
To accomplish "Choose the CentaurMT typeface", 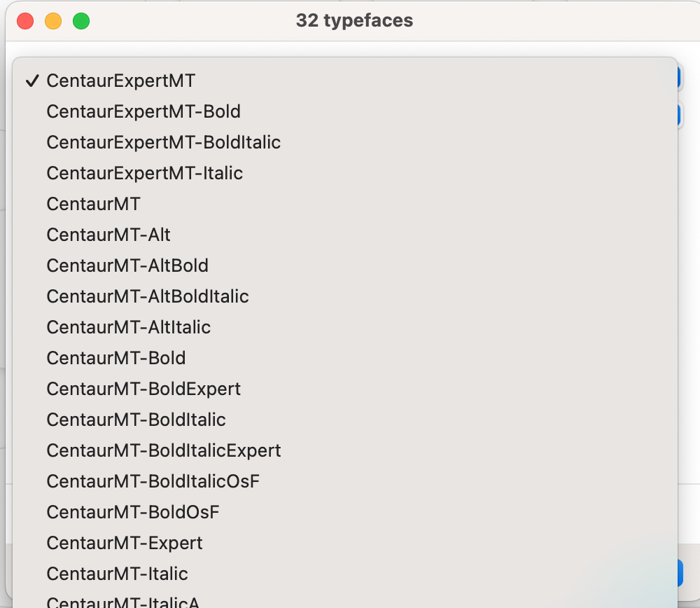I will pos(93,204).
